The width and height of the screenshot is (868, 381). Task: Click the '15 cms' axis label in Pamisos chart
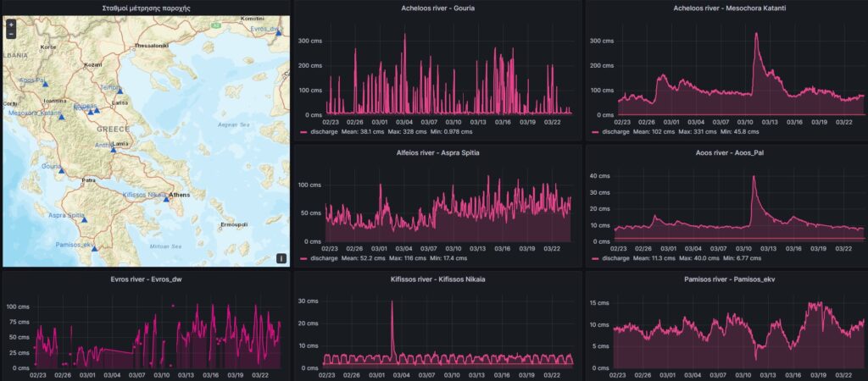601,302
